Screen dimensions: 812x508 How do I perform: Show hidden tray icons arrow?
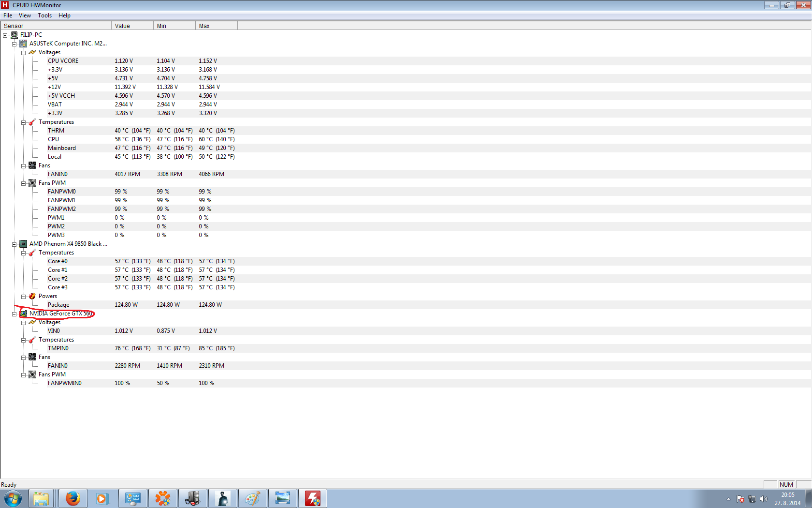[x=728, y=499]
